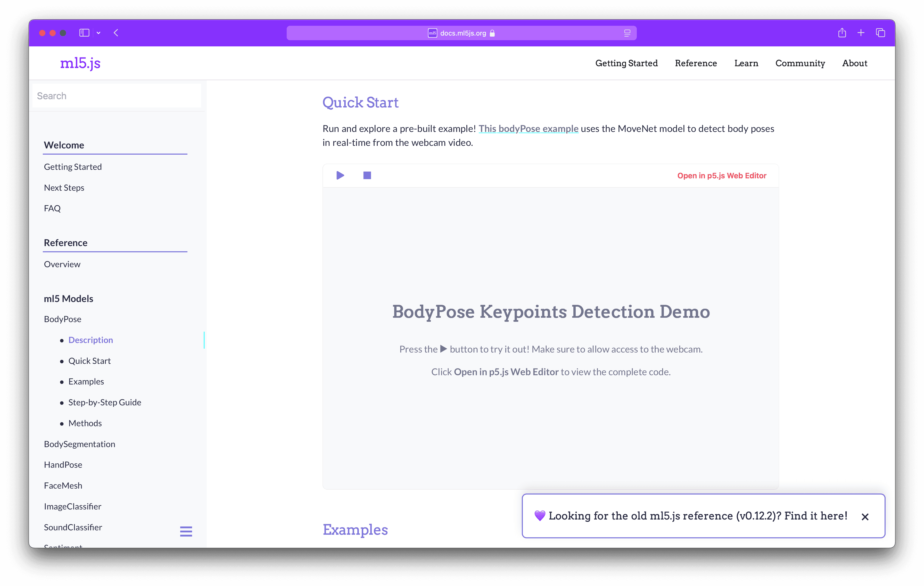Screen dimensions: 924x586
Task: Show the tab overview icon
Action: [880, 33]
